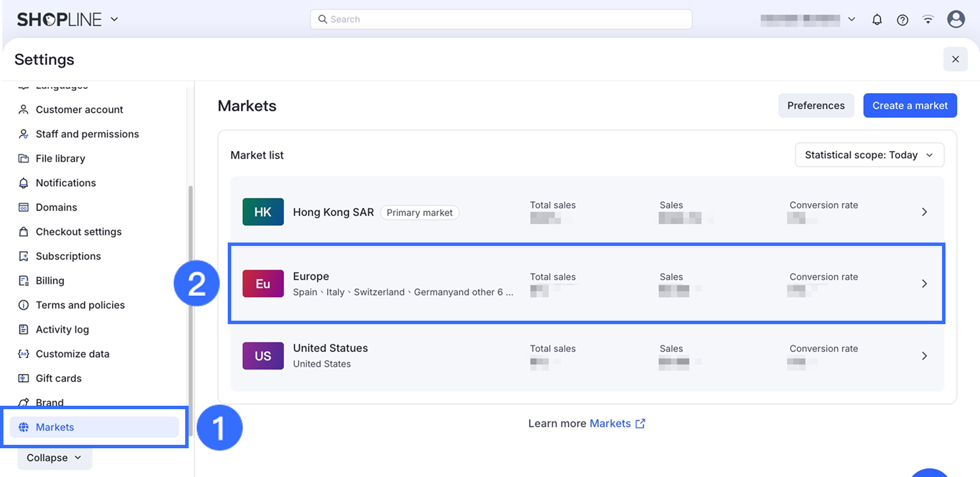
Task: Click the notifications bell icon in header
Action: coord(876,20)
